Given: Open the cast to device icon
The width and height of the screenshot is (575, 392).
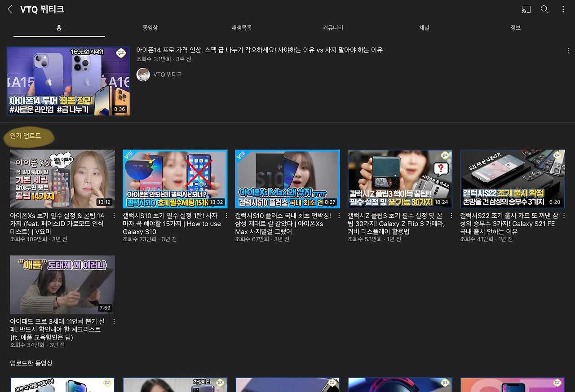Looking at the screenshot, I should (x=526, y=9).
